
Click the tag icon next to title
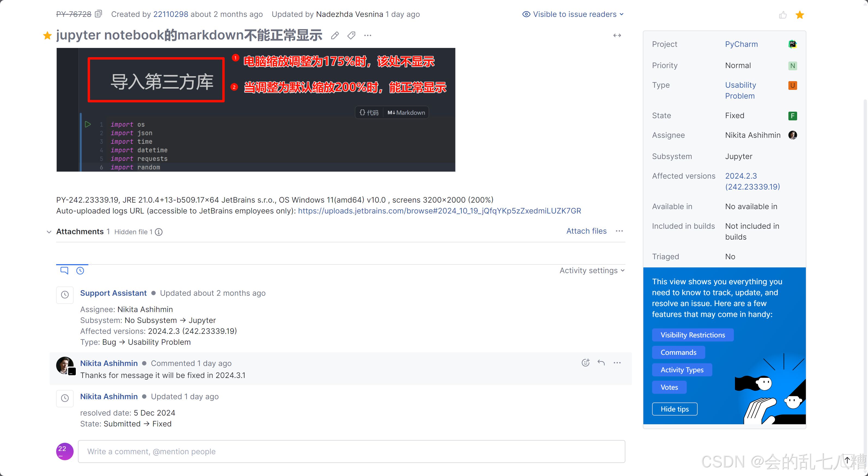point(351,35)
